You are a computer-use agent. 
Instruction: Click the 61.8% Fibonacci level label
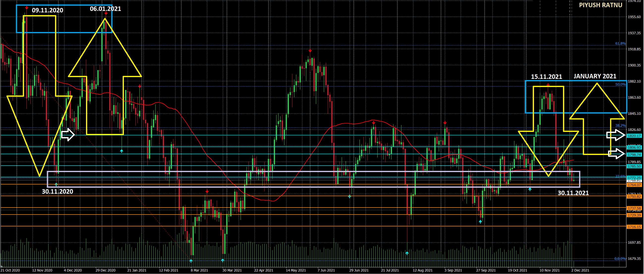coord(620,44)
